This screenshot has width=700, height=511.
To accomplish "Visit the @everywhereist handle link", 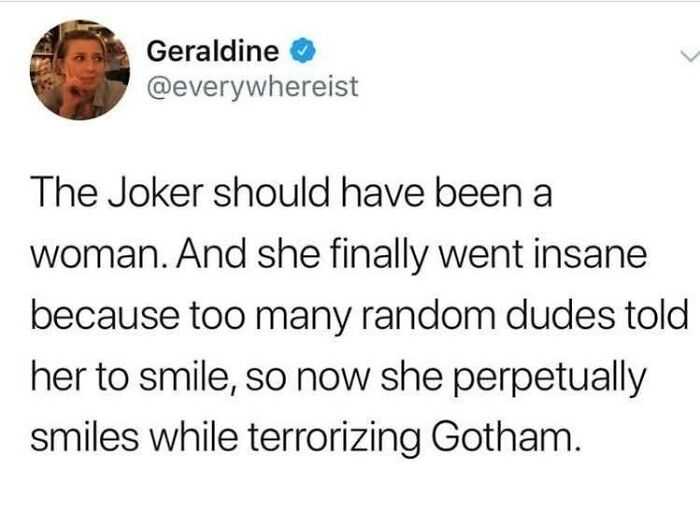I will click(x=251, y=90).
